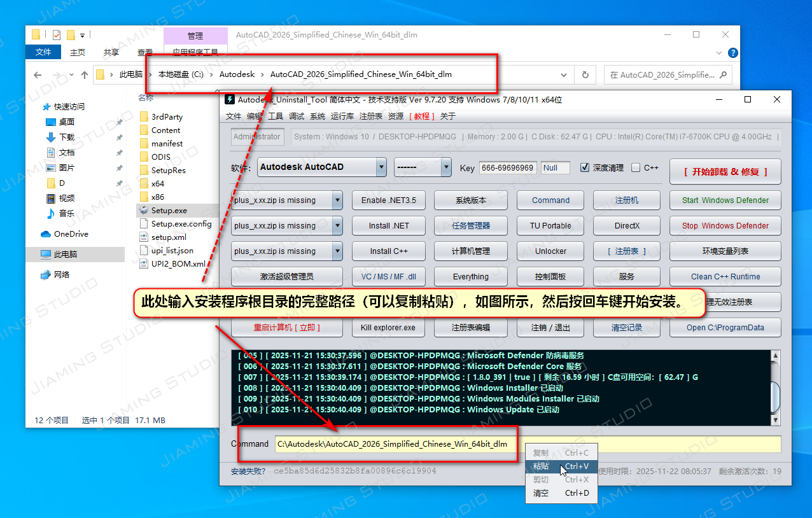The width and height of the screenshot is (812, 518).
Task: Open the Explorer help question-mark icon
Action: pyautogui.click(x=733, y=53)
